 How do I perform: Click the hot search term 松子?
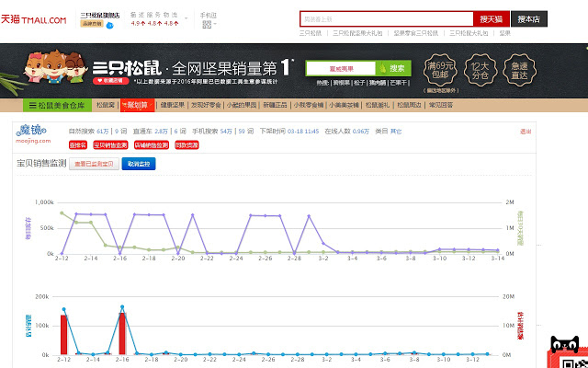(359, 83)
